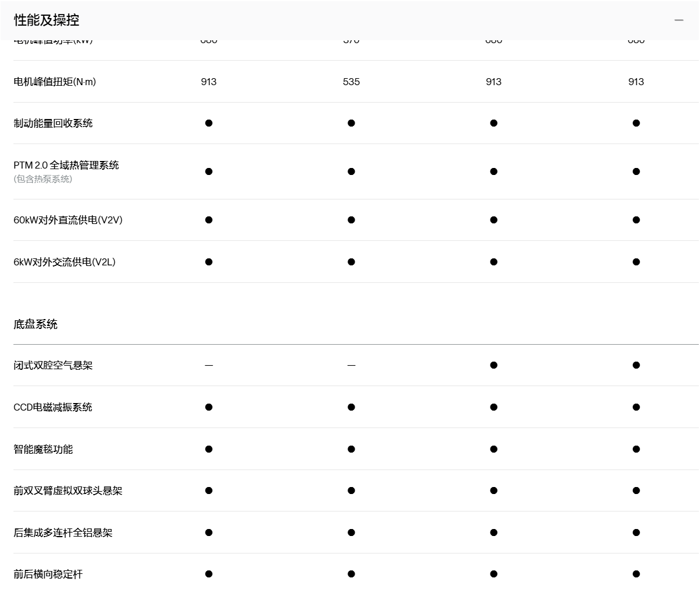Image resolution: width=700 pixels, height=592 pixels.
Task: Click second-column dash for 闭式双腔空气悬架
Action: pyautogui.click(x=351, y=366)
